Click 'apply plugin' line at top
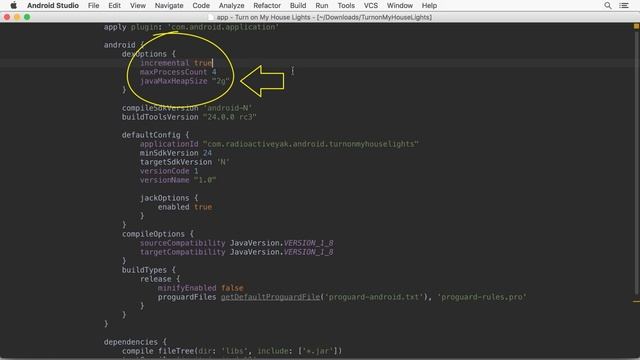 191,27
